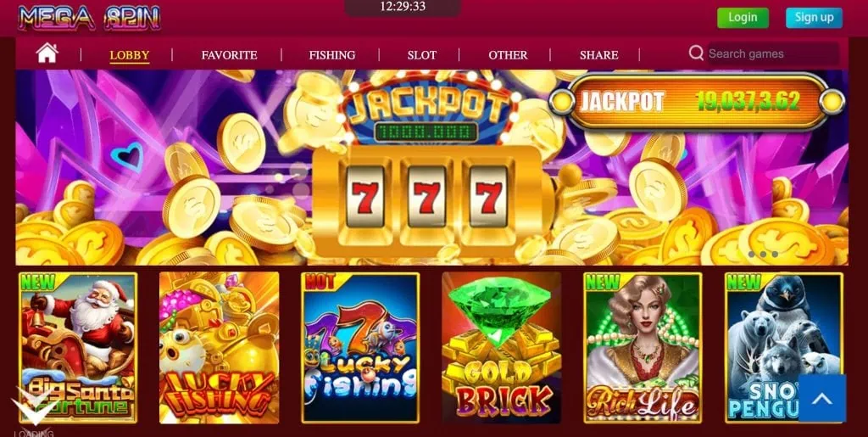Click the green Login button
Screen dimensions: 868x437
pos(743,18)
